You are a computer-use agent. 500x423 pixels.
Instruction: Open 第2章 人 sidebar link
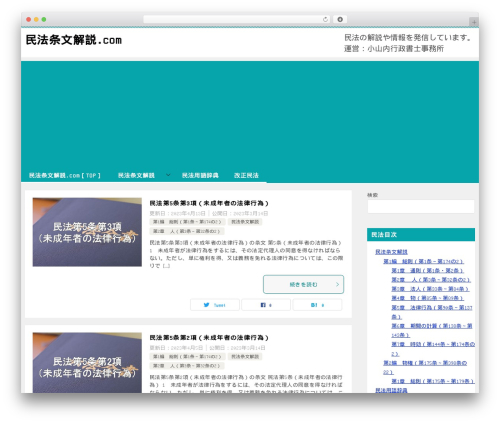[431, 280]
